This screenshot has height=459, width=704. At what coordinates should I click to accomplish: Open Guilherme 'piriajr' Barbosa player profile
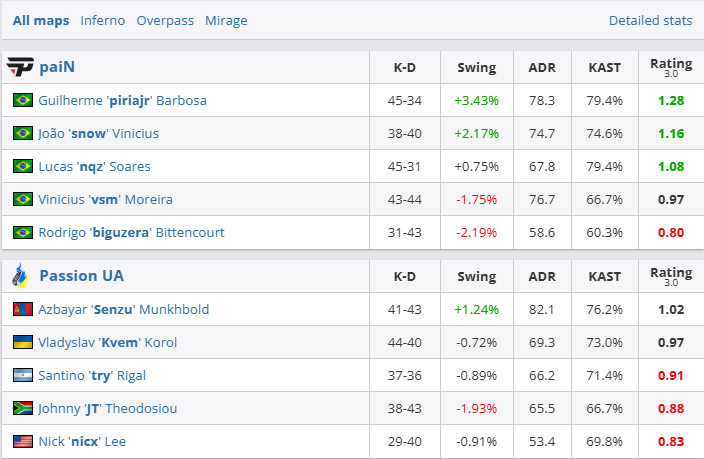(122, 100)
